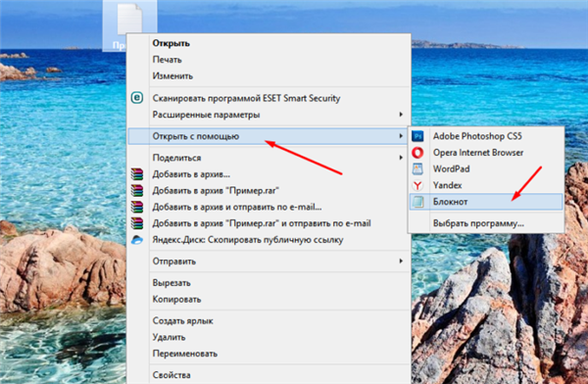Open 'Свойства' at the menu bottom
Image resolution: width=588 pixels, height=384 pixels.
(x=269, y=375)
